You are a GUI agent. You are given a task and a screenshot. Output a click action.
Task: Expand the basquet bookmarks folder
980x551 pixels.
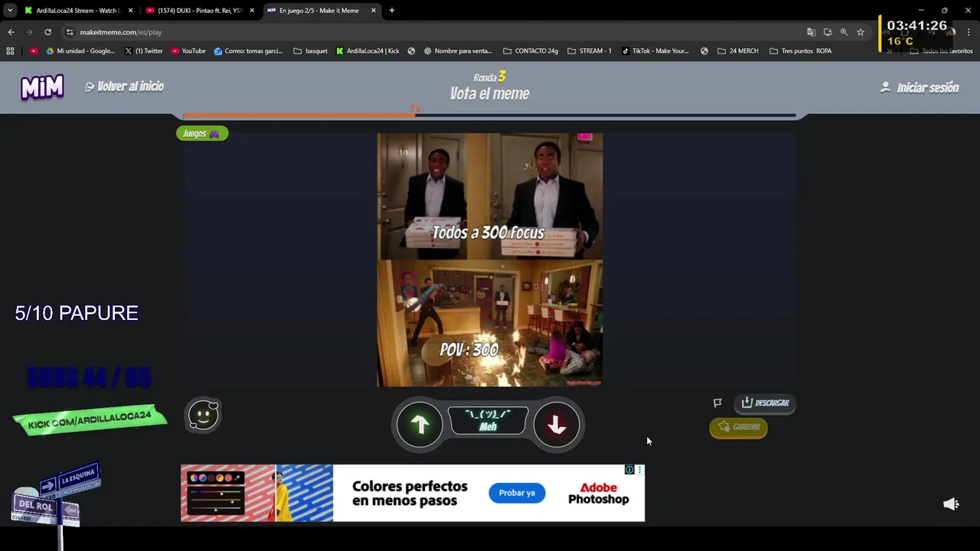(x=311, y=51)
